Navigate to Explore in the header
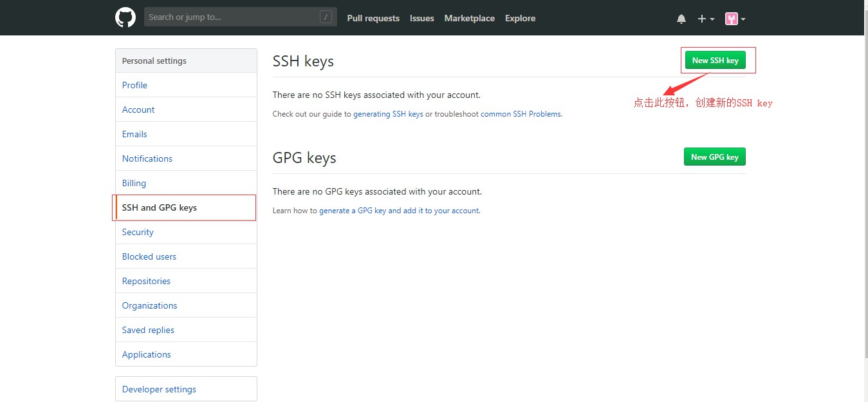Image resolution: width=868 pixels, height=402 pixels. (x=520, y=18)
